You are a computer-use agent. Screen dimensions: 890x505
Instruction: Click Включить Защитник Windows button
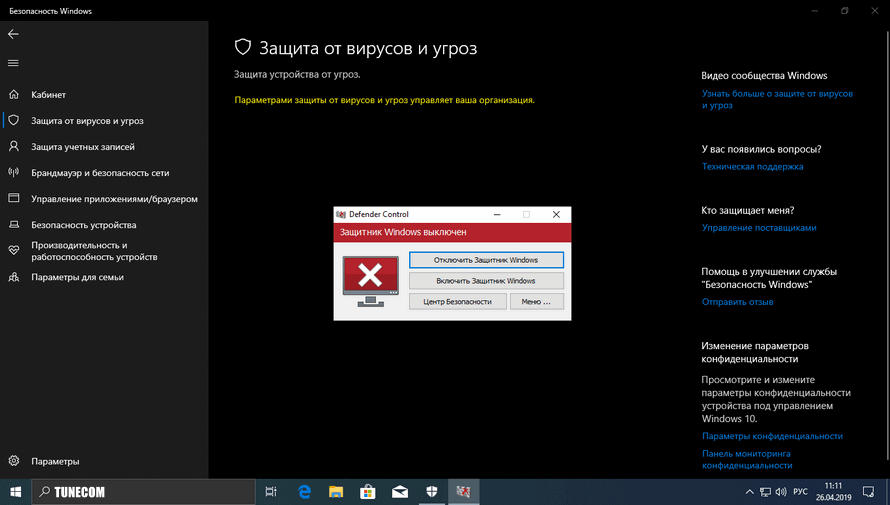click(486, 281)
